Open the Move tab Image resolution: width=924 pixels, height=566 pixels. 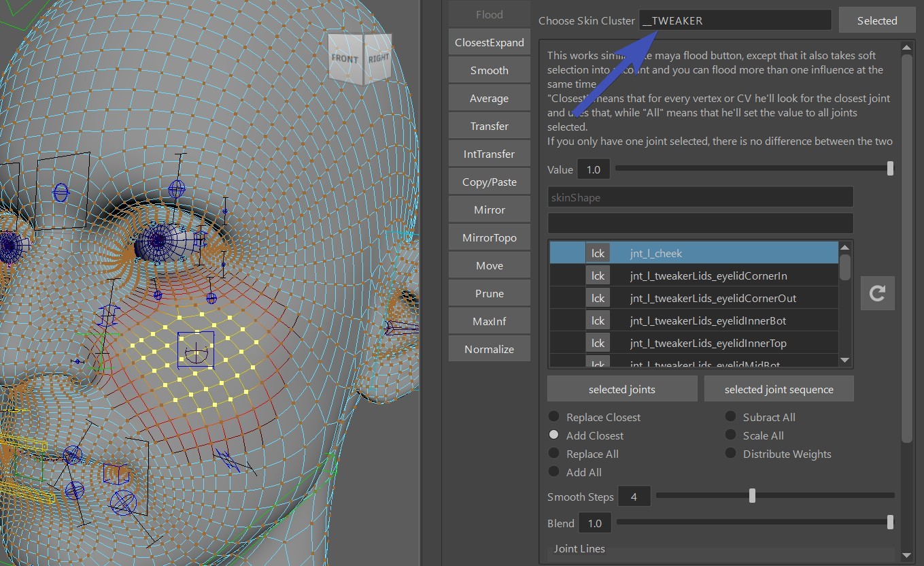point(489,265)
